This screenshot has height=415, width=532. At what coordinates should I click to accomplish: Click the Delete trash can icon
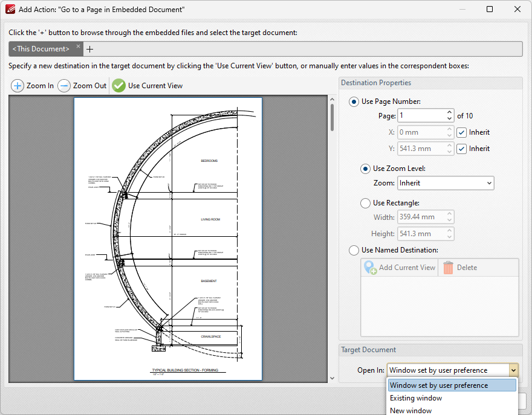(448, 268)
